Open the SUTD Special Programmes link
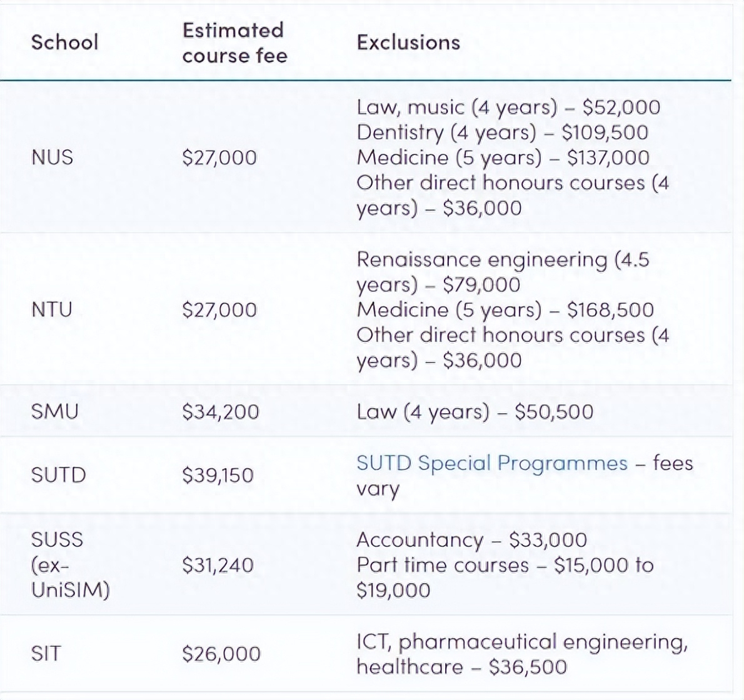Image resolution: width=744 pixels, height=700 pixels. (x=491, y=463)
